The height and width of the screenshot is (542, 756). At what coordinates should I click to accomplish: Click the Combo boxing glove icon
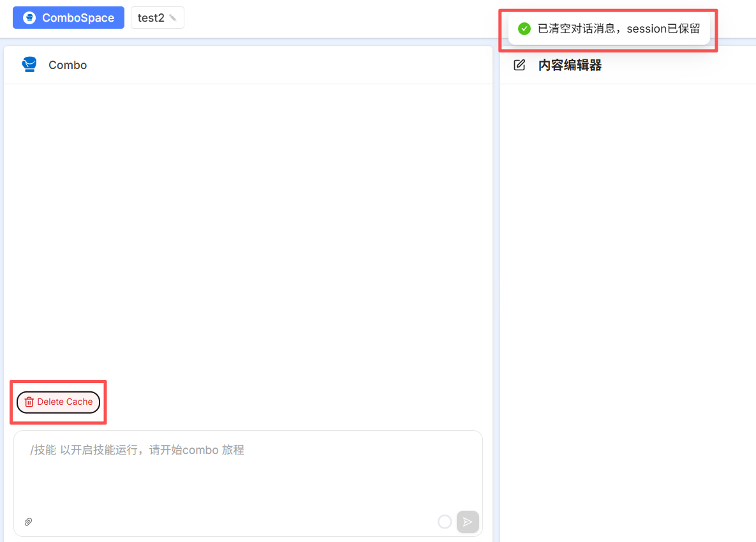click(29, 64)
